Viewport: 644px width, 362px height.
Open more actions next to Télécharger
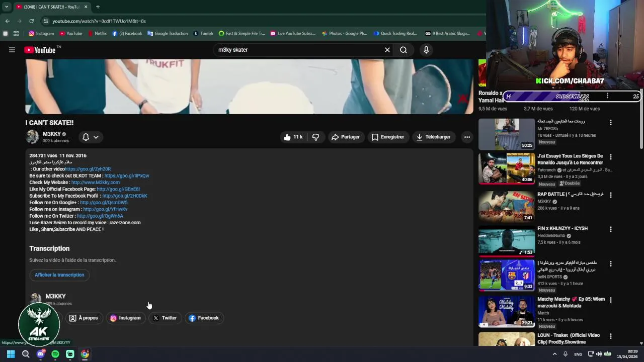467,137
